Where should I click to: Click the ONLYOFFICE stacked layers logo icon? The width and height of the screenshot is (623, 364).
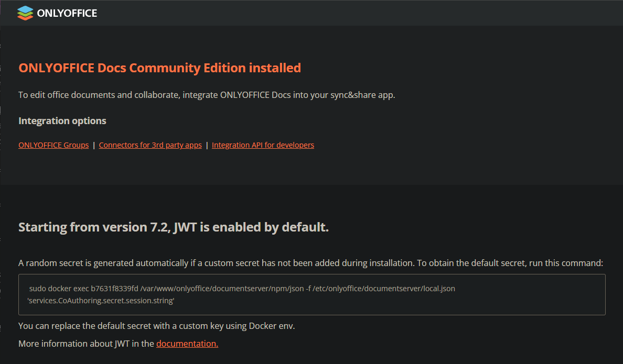[25, 13]
